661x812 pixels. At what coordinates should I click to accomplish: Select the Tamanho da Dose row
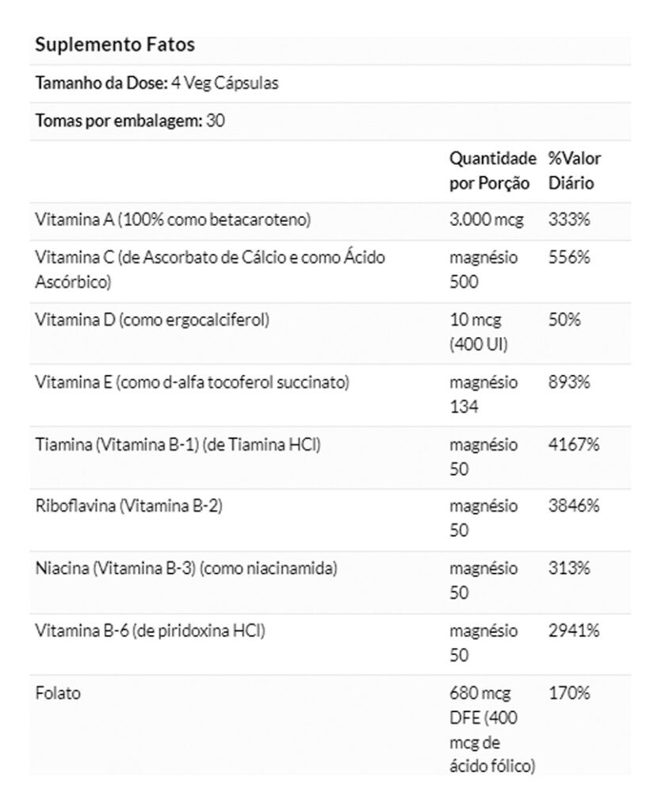tap(330, 83)
